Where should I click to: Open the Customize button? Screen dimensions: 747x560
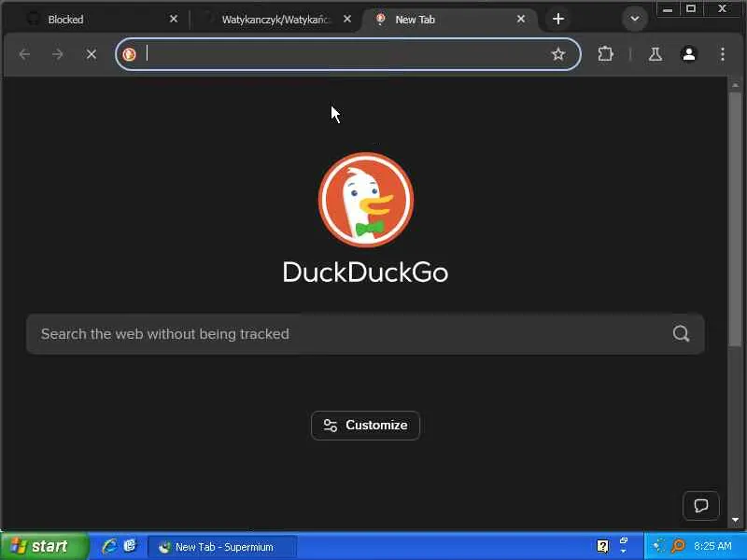(365, 426)
